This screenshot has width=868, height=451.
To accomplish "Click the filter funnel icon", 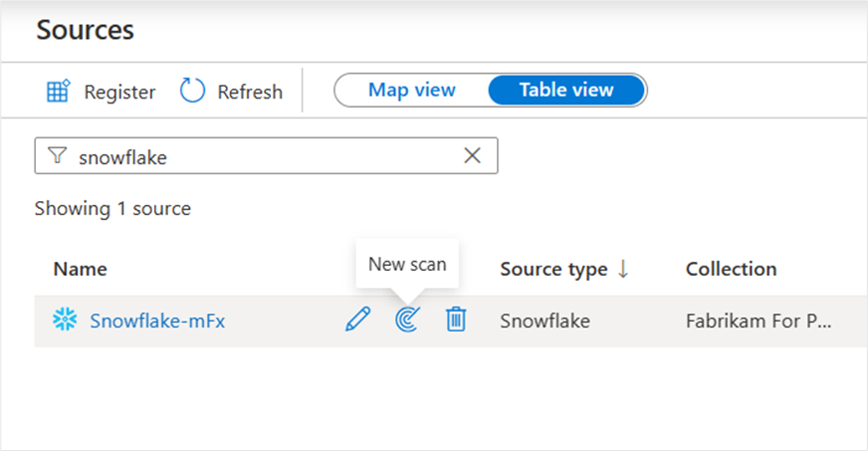I will [58, 156].
